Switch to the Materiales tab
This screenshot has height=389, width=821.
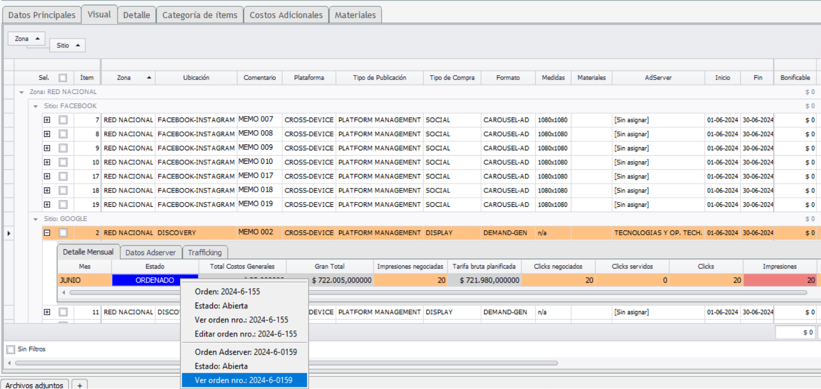click(355, 15)
